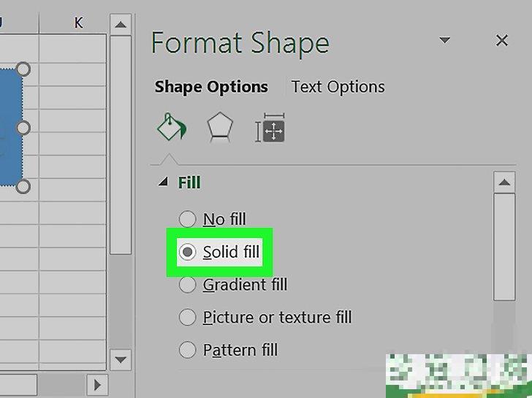Image resolution: width=532 pixels, height=398 pixels.
Task: Open the Fill & Line paint bucket tab
Action: coord(171,129)
